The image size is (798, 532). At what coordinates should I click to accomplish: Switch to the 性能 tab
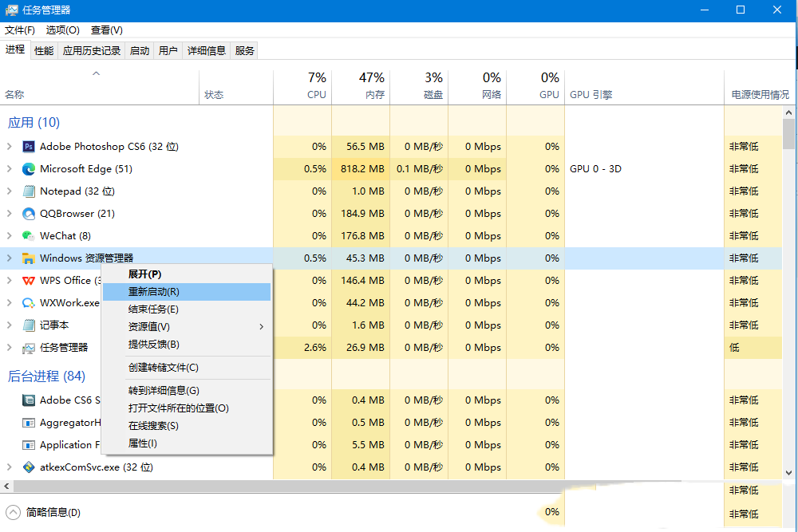[44, 49]
